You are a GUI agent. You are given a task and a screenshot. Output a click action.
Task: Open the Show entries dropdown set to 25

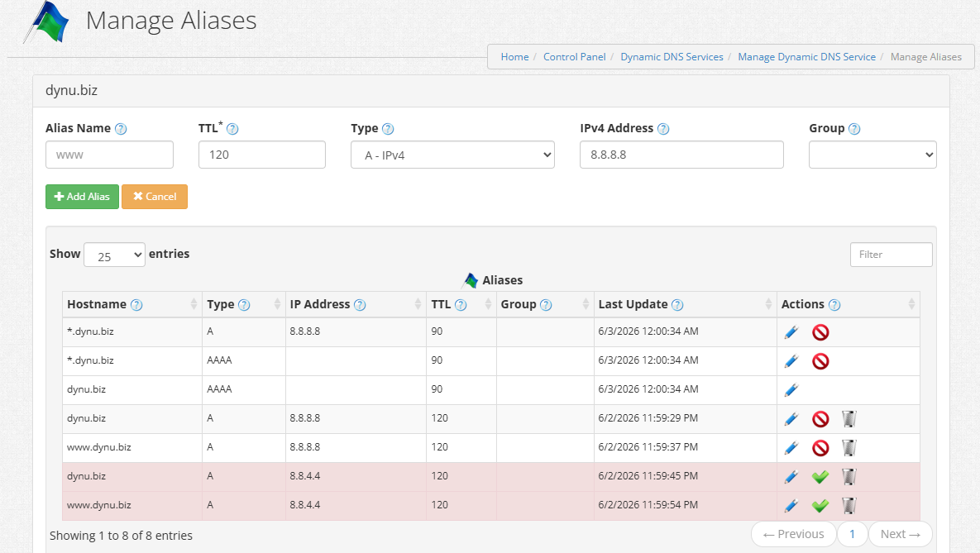pos(114,255)
